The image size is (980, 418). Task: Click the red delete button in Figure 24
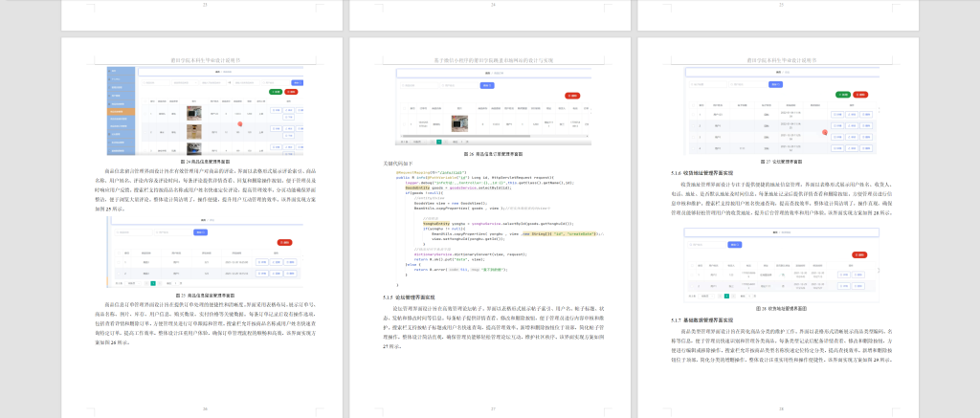point(291,92)
